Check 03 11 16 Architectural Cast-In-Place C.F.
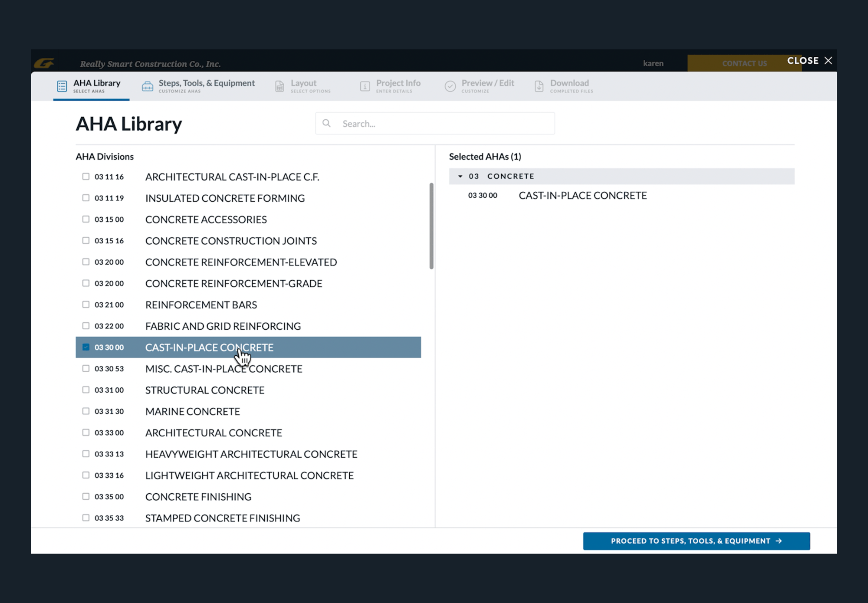 [x=86, y=177]
